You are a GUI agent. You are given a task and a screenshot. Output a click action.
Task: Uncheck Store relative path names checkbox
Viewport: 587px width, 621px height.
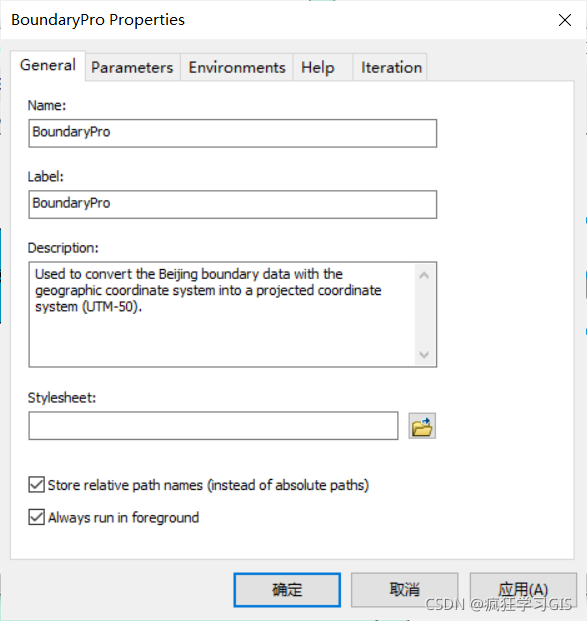coord(36,485)
